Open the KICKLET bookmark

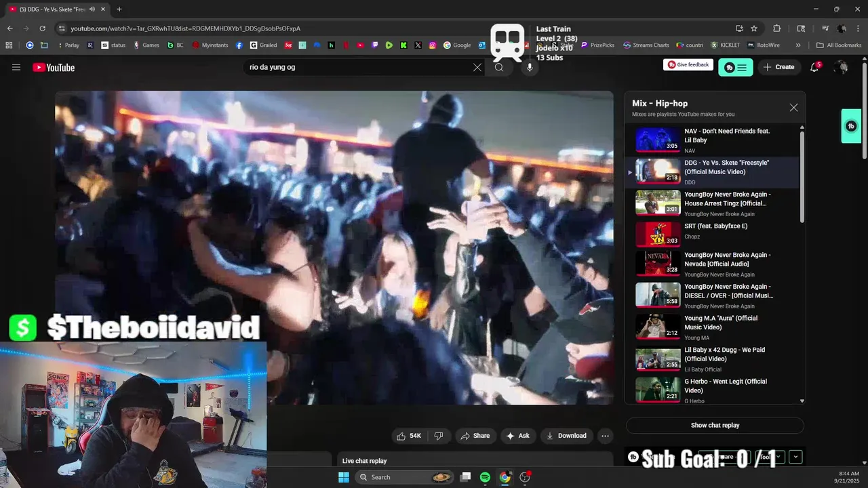(725, 45)
